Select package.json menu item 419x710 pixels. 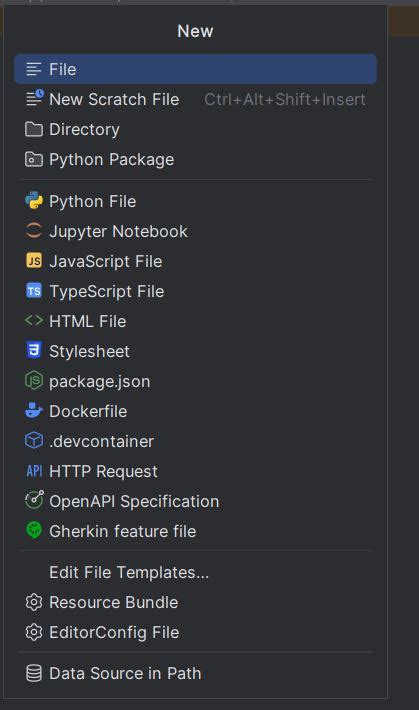coord(195,381)
